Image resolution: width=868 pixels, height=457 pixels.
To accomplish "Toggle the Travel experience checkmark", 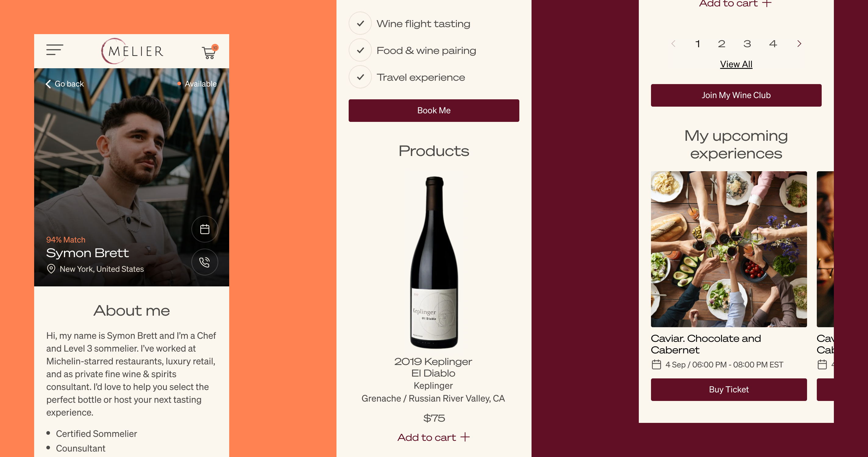I will tap(360, 77).
